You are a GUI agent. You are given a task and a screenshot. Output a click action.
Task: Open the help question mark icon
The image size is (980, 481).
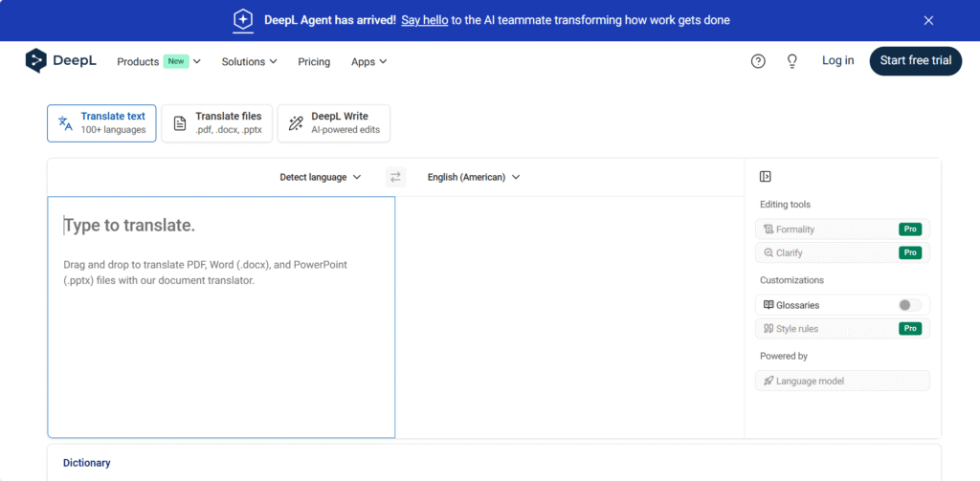[758, 61]
